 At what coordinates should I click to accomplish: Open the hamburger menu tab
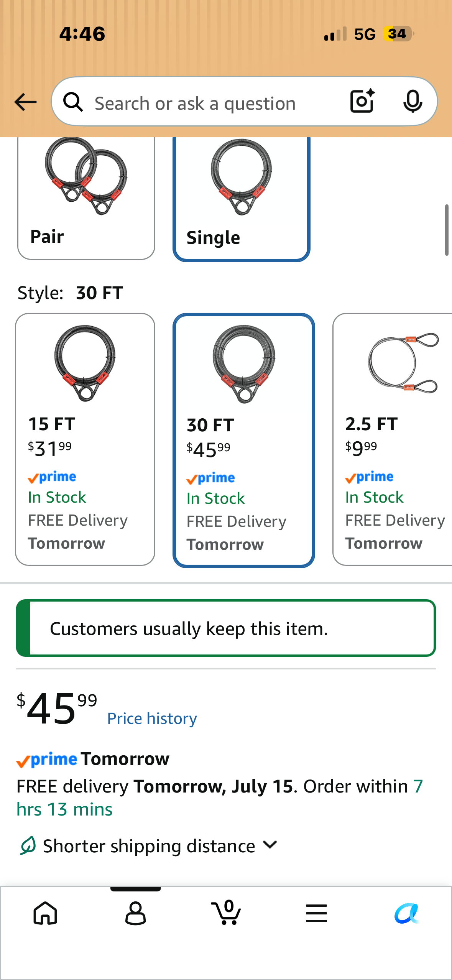[316, 913]
